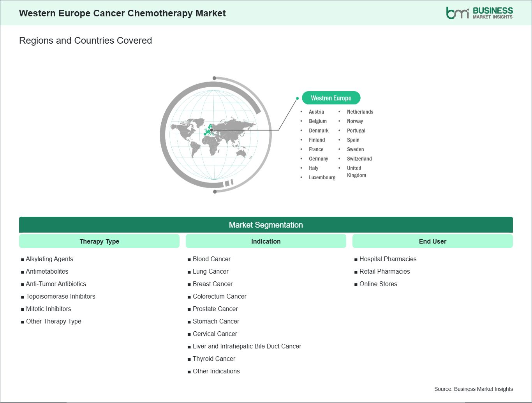The image size is (532, 403).
Task: Click the green dot marker on Western Europe
Action: click(211, 129)
